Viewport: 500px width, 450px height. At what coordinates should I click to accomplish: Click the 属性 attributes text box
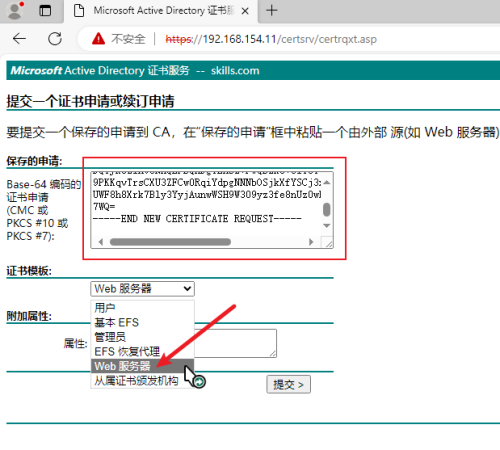(235, 343)
